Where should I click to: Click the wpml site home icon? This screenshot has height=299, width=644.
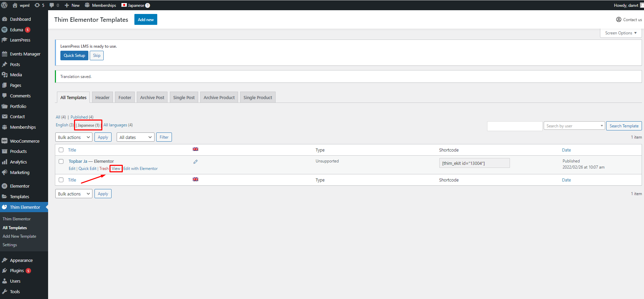coord(15,5)
